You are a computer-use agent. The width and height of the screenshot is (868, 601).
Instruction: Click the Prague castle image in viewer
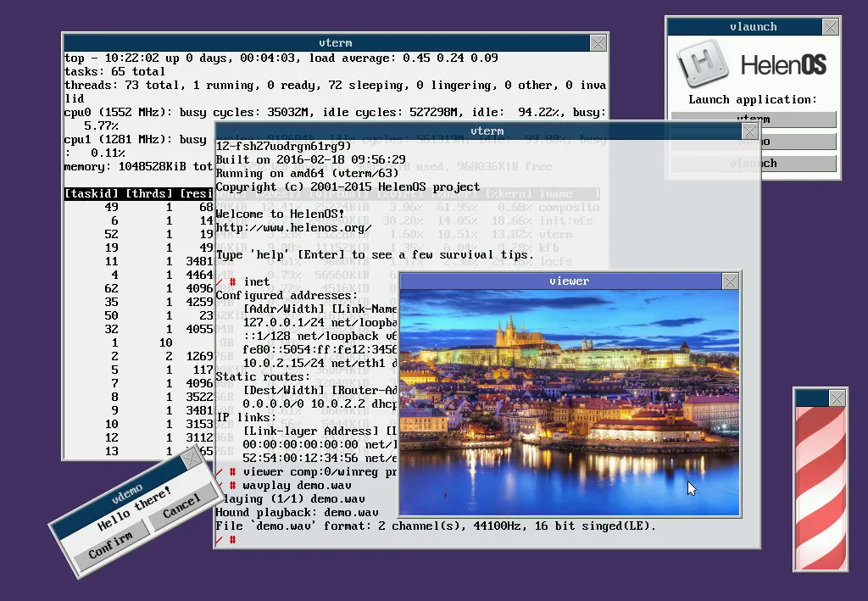pos(569,403)
